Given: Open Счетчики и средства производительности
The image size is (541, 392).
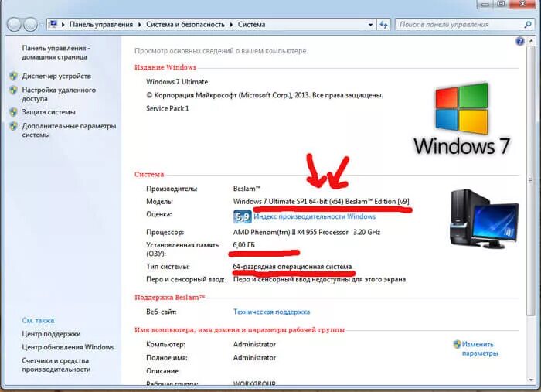Looking at the screenshot, I should [x=56, y=365].
